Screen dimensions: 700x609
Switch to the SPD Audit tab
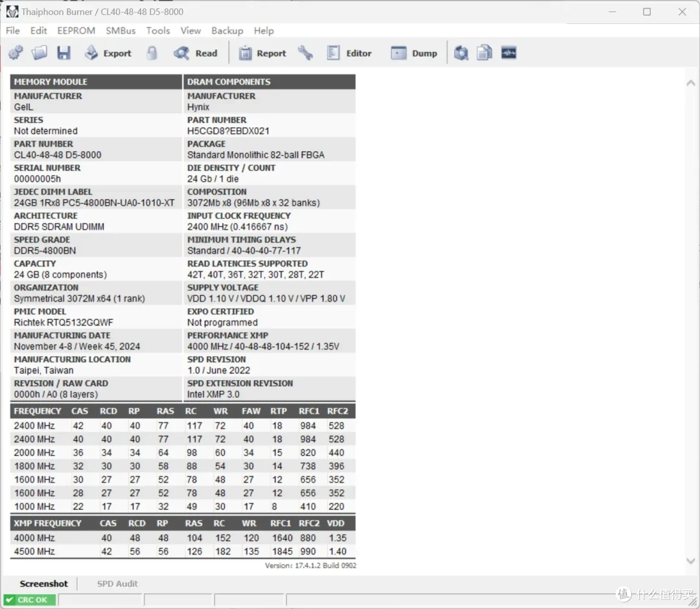coord(117,584)
